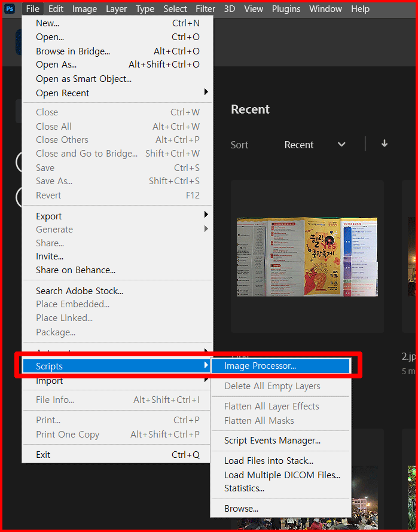Select Browse in Bridge...
The width and height of the screenshot is (418, 532).
[117, 51]
